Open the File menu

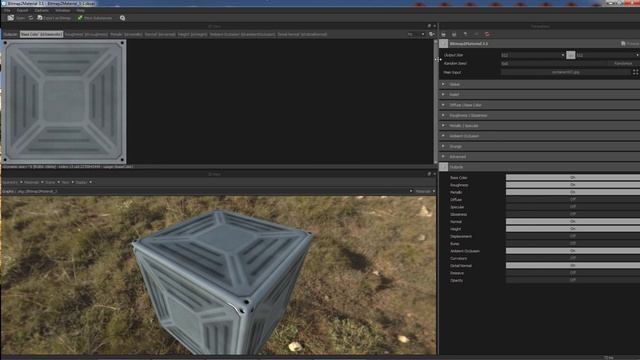coord(7,10)
